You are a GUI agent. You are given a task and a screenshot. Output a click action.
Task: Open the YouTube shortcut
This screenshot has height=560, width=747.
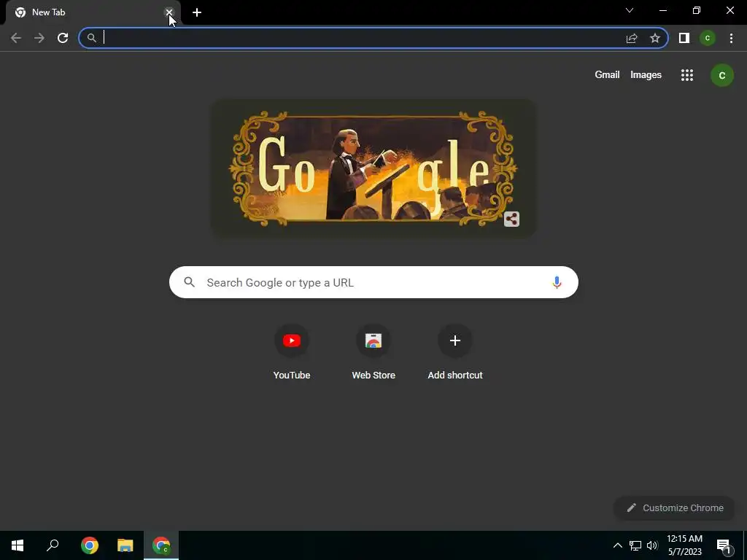[292, 352]
